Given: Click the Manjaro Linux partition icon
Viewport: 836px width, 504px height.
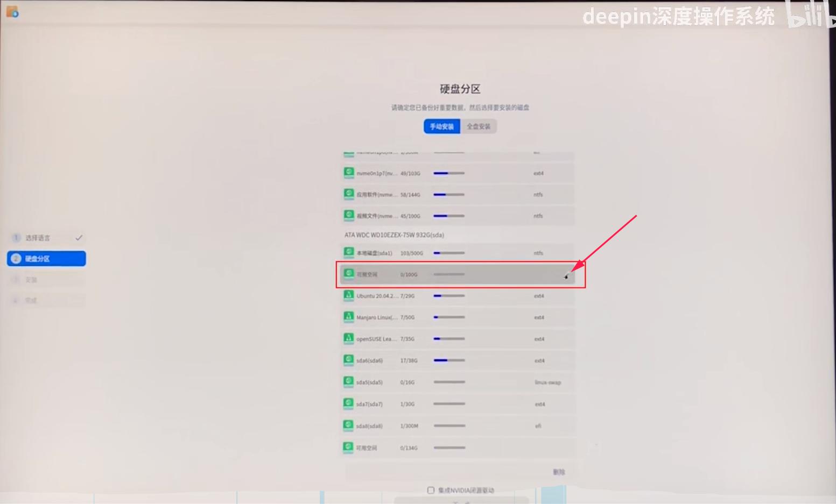Looking at the screenshot, I should pyautogui.click(x=349, y=317).
